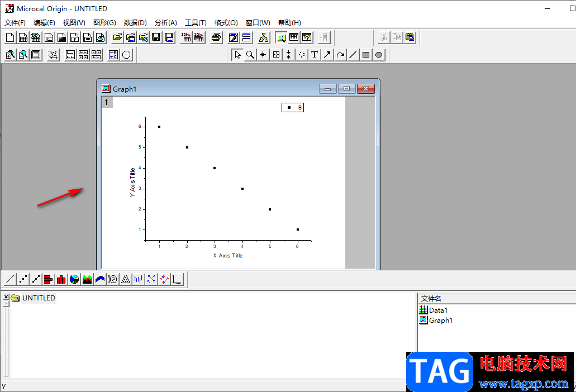This screenshot has height=392, width=576.
Task: Select the Text T tool
Action: tap(315, 55)
